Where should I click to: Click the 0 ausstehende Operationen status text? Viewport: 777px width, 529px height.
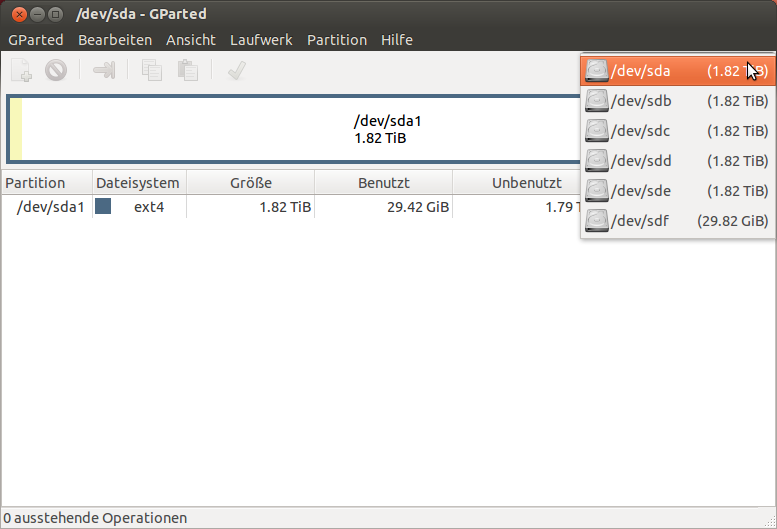point(95,518)
